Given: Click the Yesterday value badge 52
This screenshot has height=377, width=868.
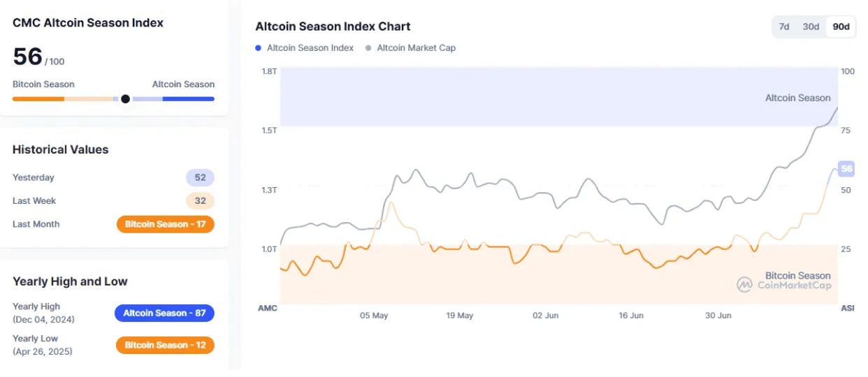Looking at the screenshot, I should pos(200,177).
